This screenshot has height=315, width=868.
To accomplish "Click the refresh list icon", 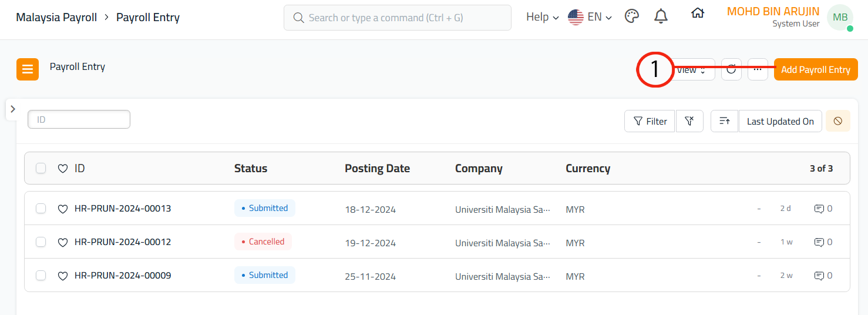I will 731,69.
